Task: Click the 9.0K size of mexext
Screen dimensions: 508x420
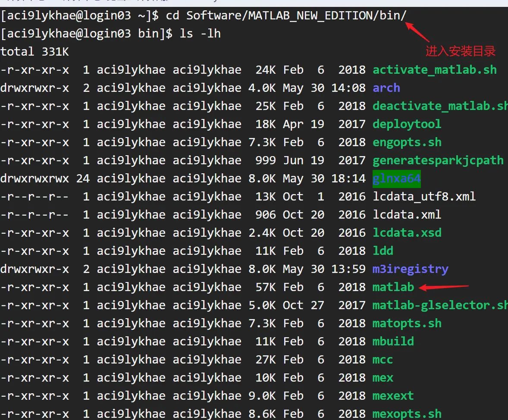Action: [x=263, y=396]
